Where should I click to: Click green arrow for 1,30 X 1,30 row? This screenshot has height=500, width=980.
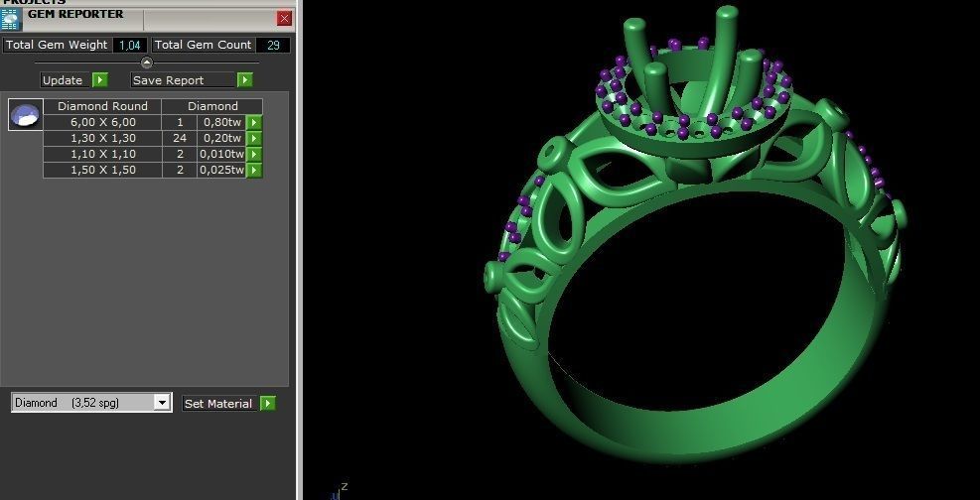pos(254,139)
